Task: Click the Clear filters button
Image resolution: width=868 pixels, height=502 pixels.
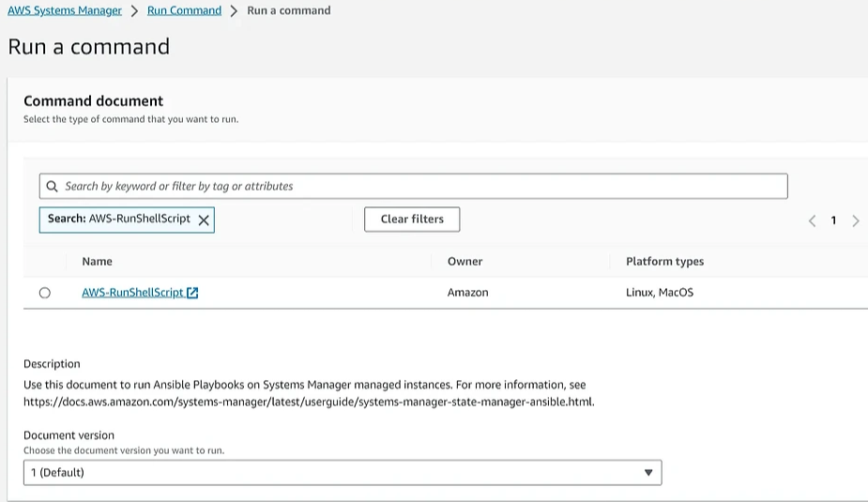Action: point(412,220)
